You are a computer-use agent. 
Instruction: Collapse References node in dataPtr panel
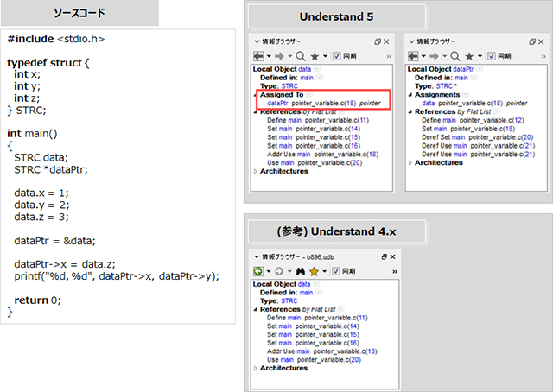click(x=410, y=111)
